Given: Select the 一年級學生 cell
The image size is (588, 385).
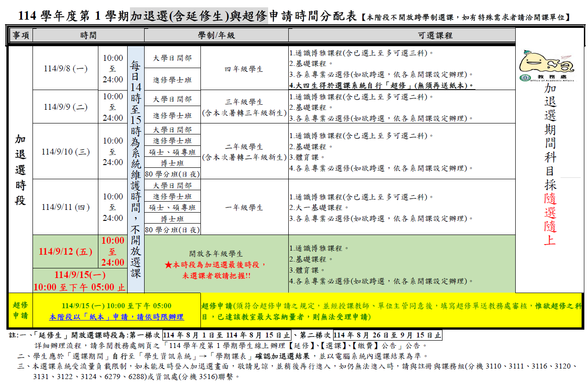Looking at the screenshot, I should pyautogui.click(x=244, y=208).
